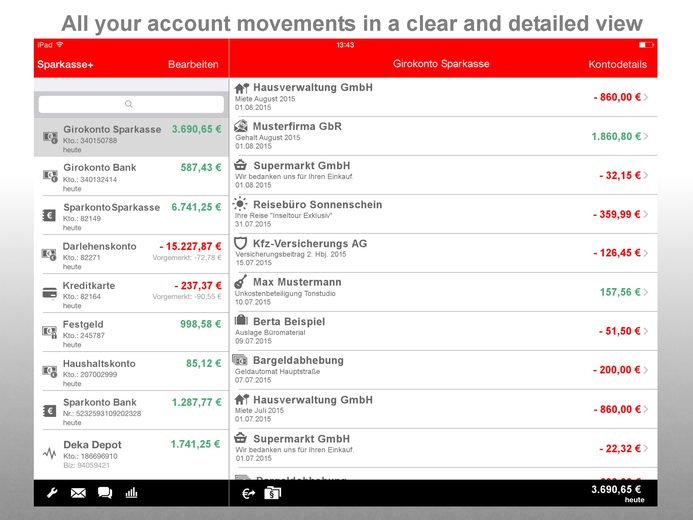This screenshot has width=693, height=520.
Task: Select Festgeld account name
Action: tap(83, 324)
